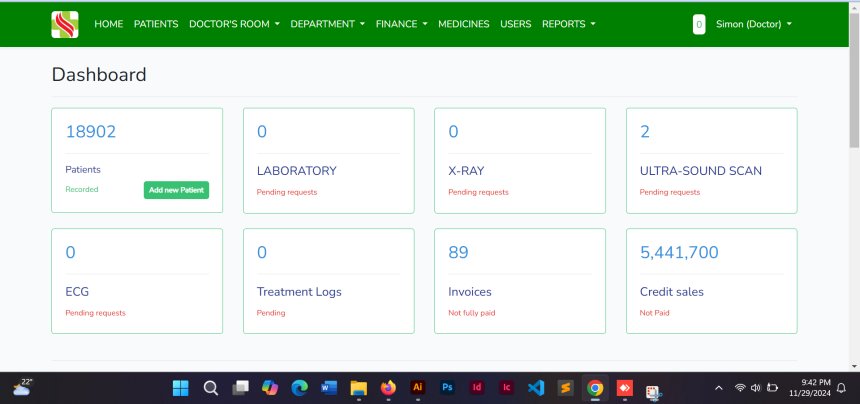Switch to Firefox in the taskbar

click(388, 388)
